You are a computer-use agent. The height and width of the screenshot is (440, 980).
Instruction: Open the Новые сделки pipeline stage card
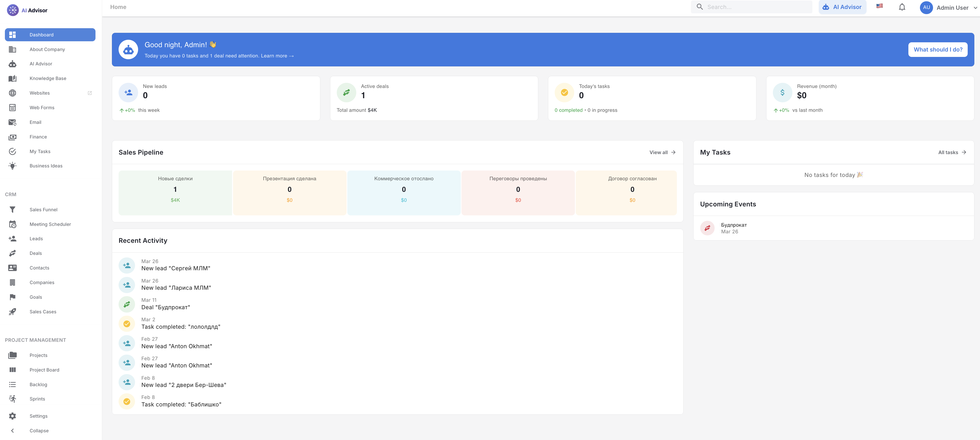coord(175,193)
